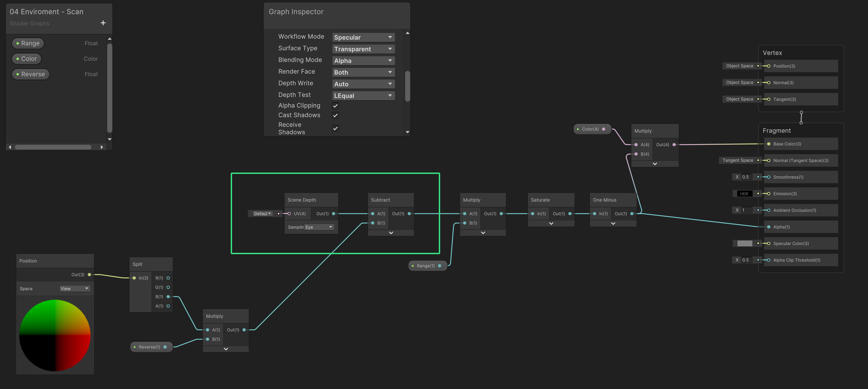Image resolution: width=868 pixels, height=389 pixels.
Task: Uncheck the Cast Shadows option
Action: click(335, 115)
